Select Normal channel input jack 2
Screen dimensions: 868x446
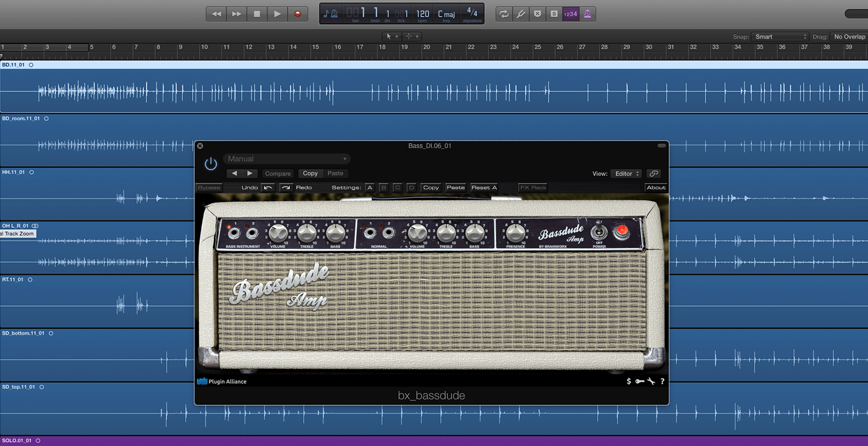388,233
